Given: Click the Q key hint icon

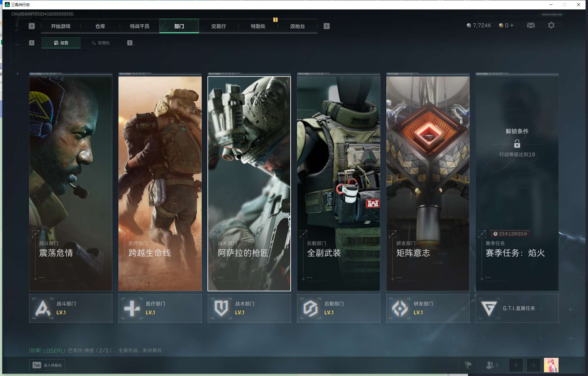Looking at the screenshot, I should 32,26.
